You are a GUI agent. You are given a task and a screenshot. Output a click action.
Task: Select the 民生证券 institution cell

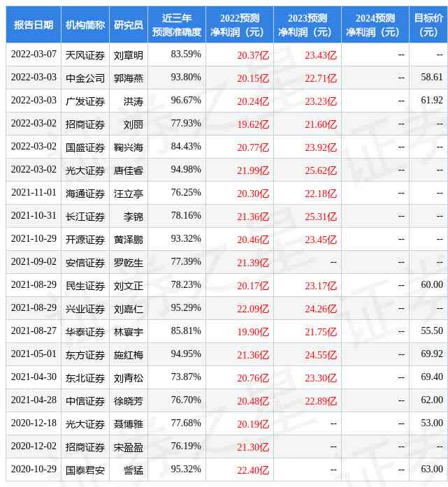pyautogui.click(x=85, y=286)
